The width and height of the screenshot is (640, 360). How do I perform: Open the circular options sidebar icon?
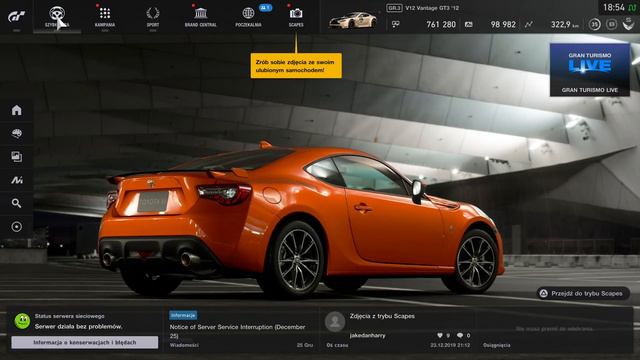[x=17, y=227]
